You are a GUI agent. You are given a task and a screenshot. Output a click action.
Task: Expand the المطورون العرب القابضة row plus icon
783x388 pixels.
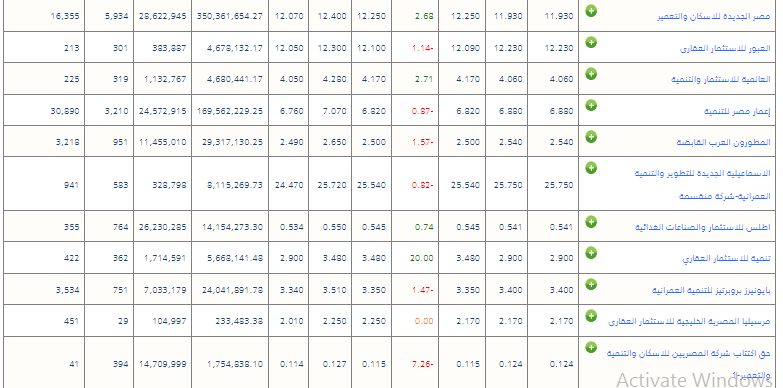pyautogui.click(x=591, y=136)
